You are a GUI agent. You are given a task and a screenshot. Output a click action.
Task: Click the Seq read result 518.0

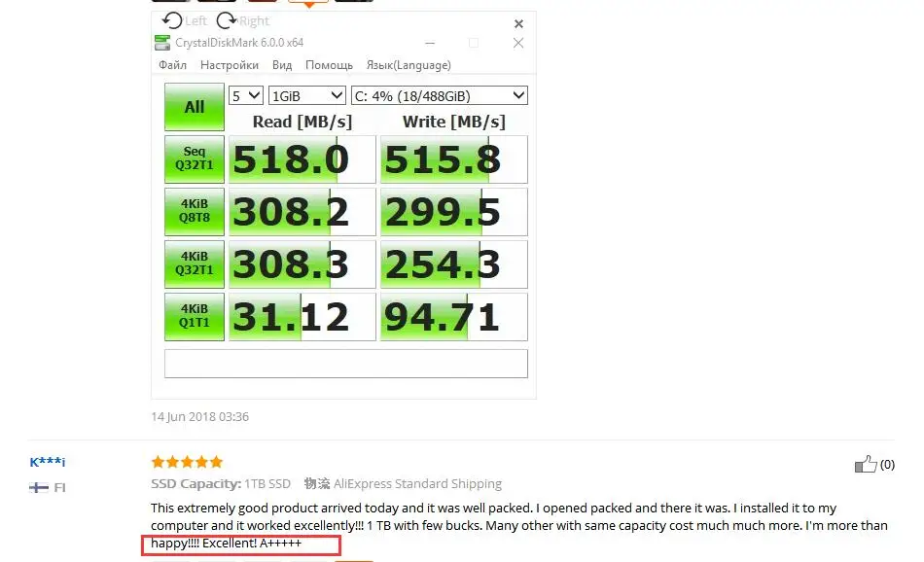coord(302,159)
